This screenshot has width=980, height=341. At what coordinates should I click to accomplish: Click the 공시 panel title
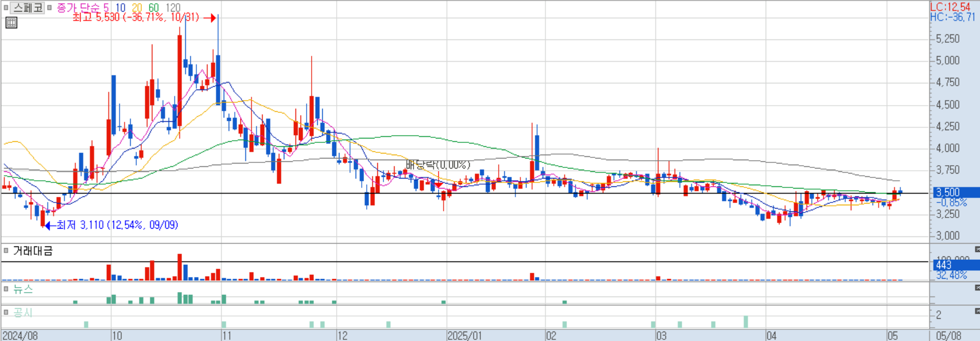[23, 312]
